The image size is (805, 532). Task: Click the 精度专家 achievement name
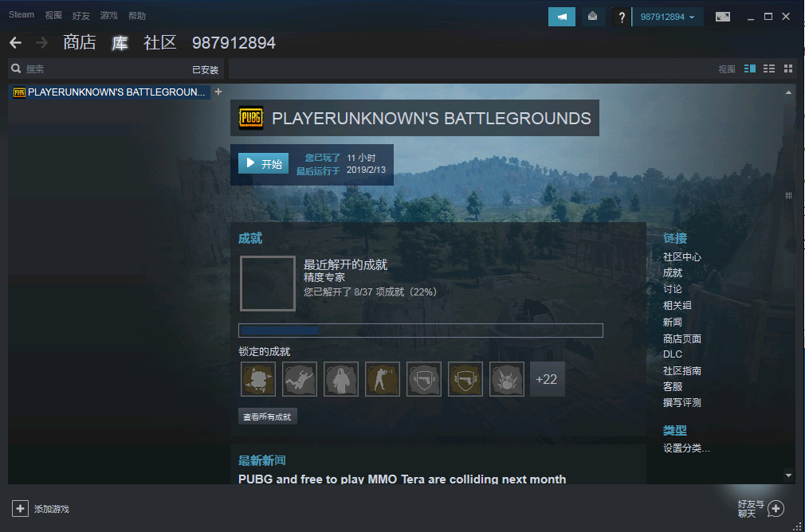tap(324, 277)
